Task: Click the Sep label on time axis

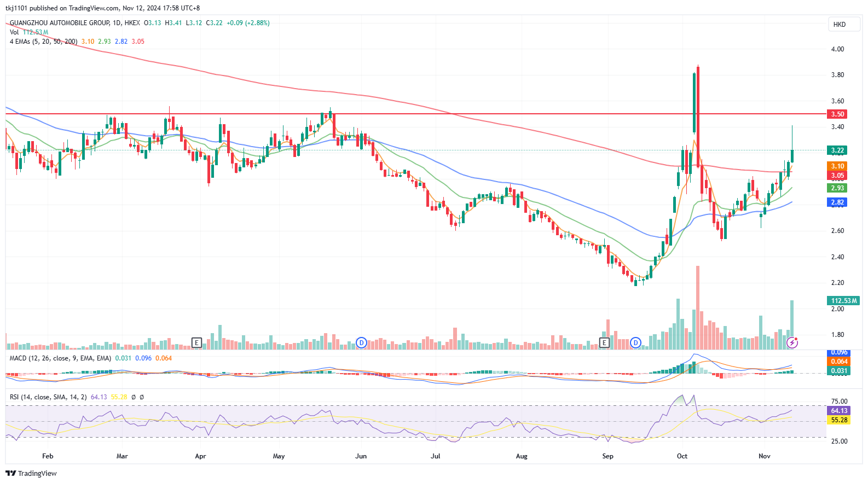Action: point(607,456)
